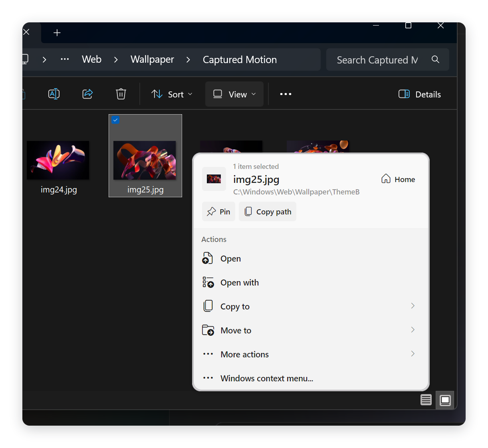Click the Search Captured Motion field
The image size is (488, 448).
pyautogui.click(x=388, y=60)
